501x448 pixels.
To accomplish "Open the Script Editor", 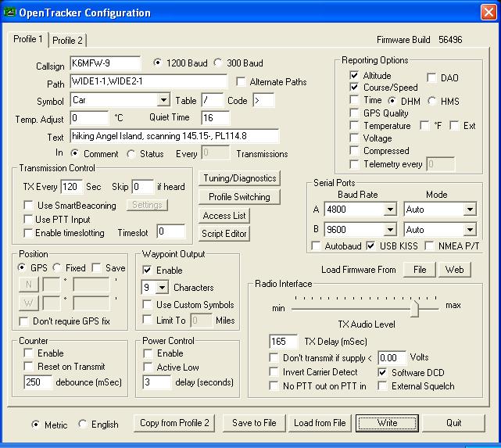I will coord(224,233).
